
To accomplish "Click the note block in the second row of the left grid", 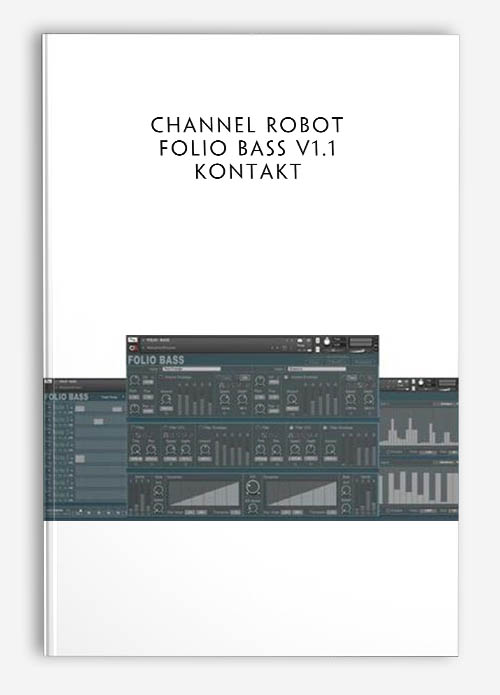I will coord(99,422).
